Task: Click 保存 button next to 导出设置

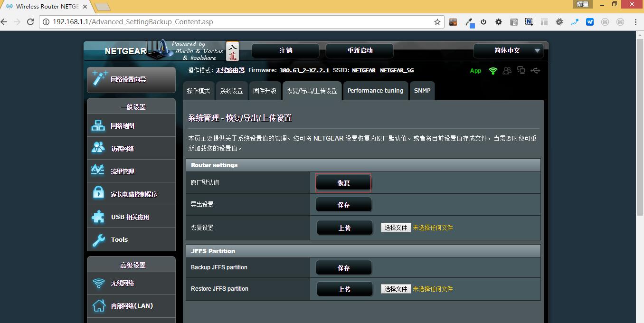Action: coord(343,205)
